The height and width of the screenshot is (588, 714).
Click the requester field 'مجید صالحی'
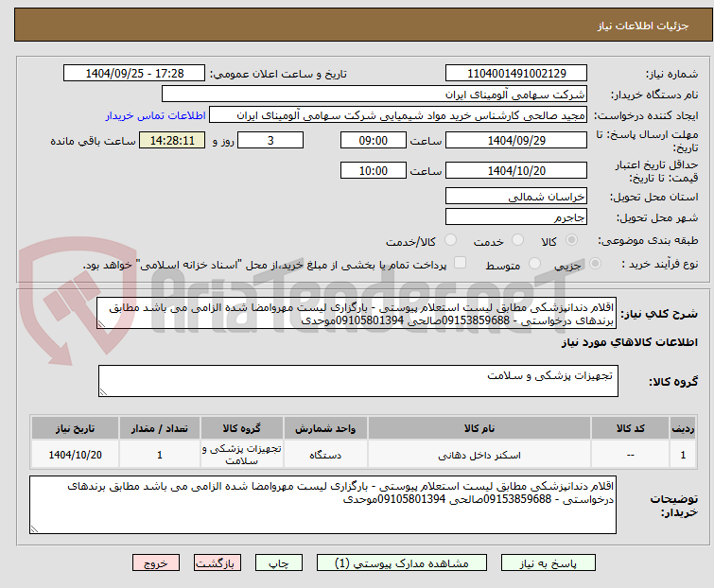[x=398, y=115]
